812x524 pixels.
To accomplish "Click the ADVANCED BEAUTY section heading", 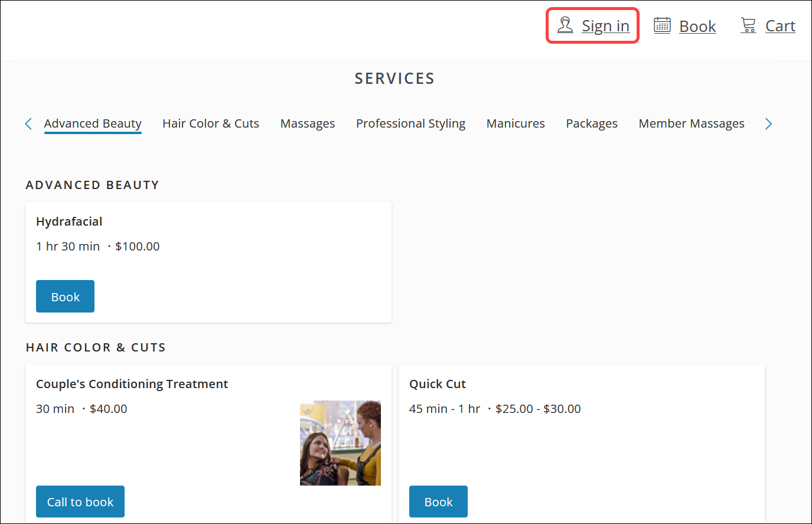I will [93, 185].
